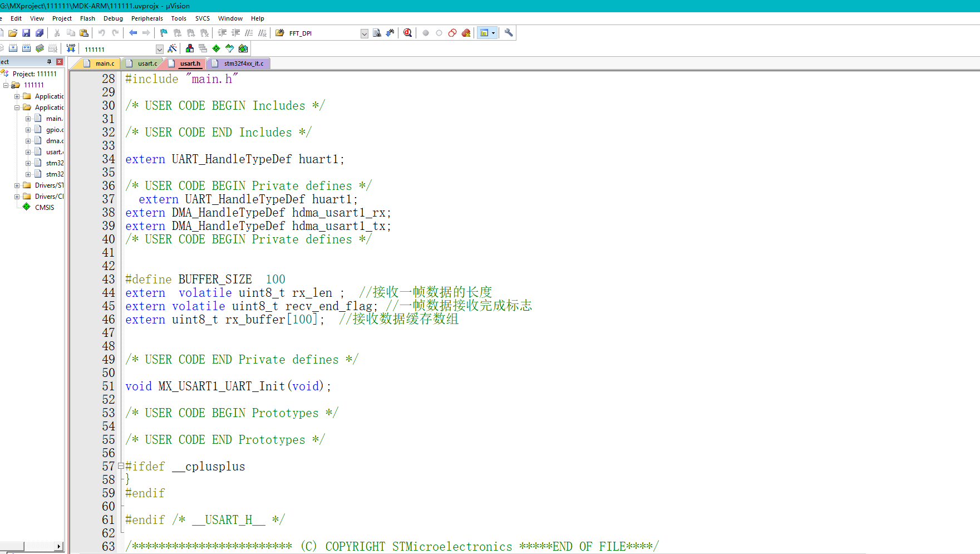980x554 pixels.
Task: Toggle a breakpoint using the toolbar circle icon
Action: [x=426, y=32]
